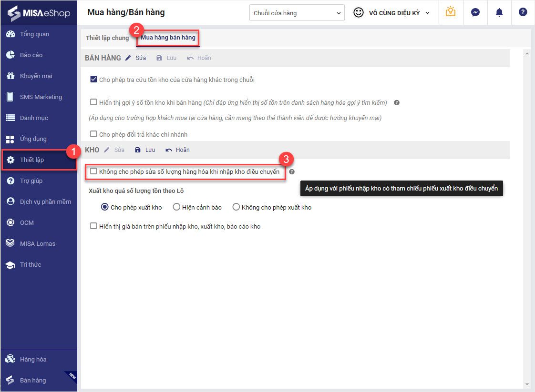The image size is (535, 392).
Task: Click the floppy disk icon in KHO section
Action: click(137, 150)
